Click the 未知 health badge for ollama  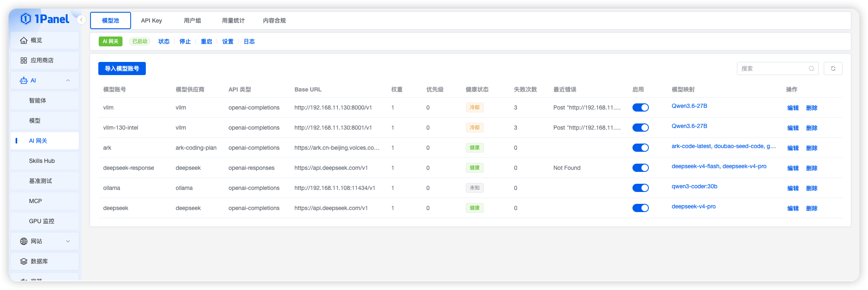click(475, 188)
